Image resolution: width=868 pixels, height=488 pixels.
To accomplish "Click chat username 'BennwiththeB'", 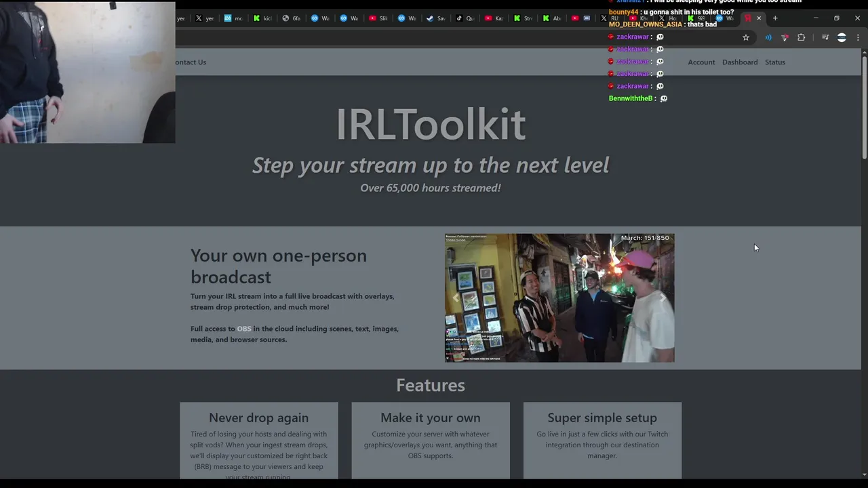I will (x=631, y=98).
